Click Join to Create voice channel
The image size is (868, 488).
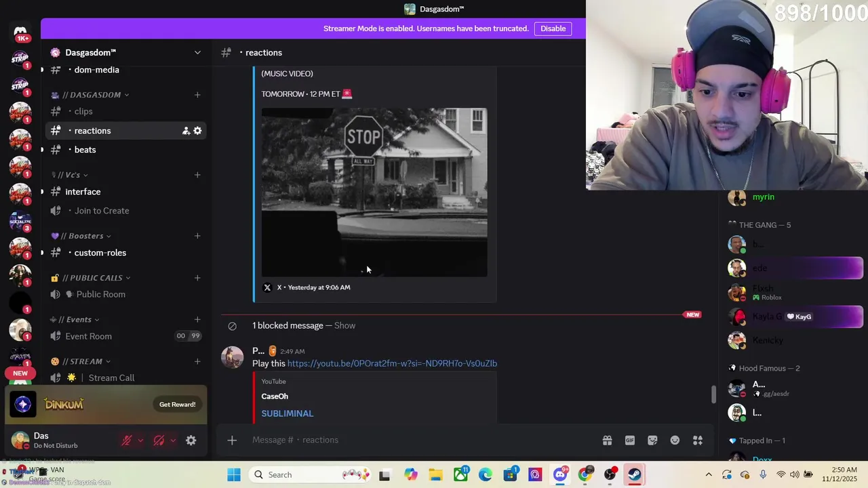click(x=125, y=211)
